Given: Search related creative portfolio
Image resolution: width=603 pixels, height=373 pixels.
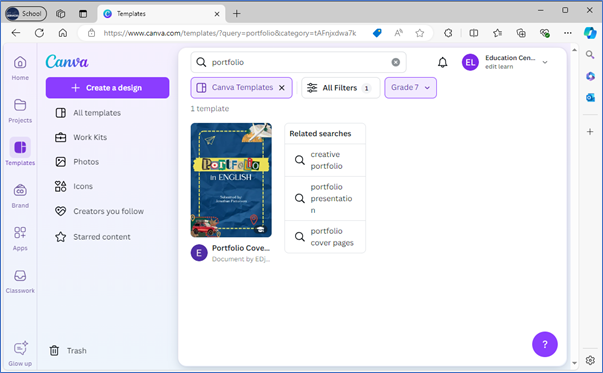Looking at the screenshot, I should tap(325, 160).
